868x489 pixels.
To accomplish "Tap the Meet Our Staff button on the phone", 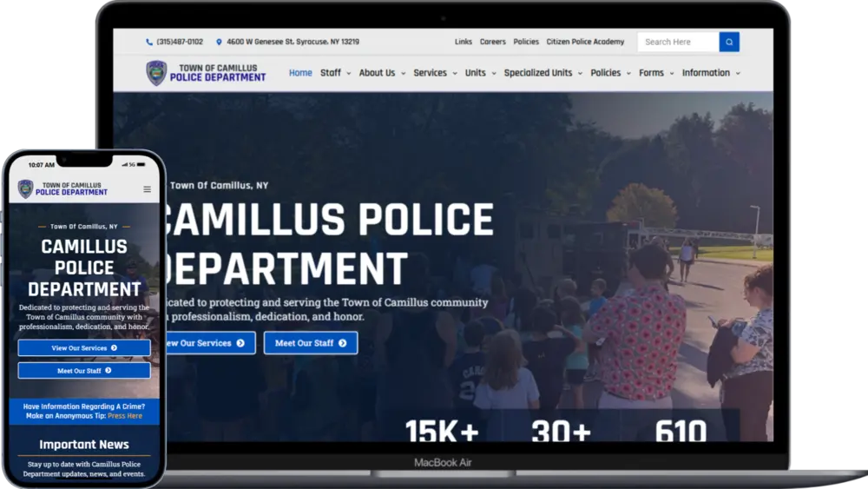I will (84, 371).
